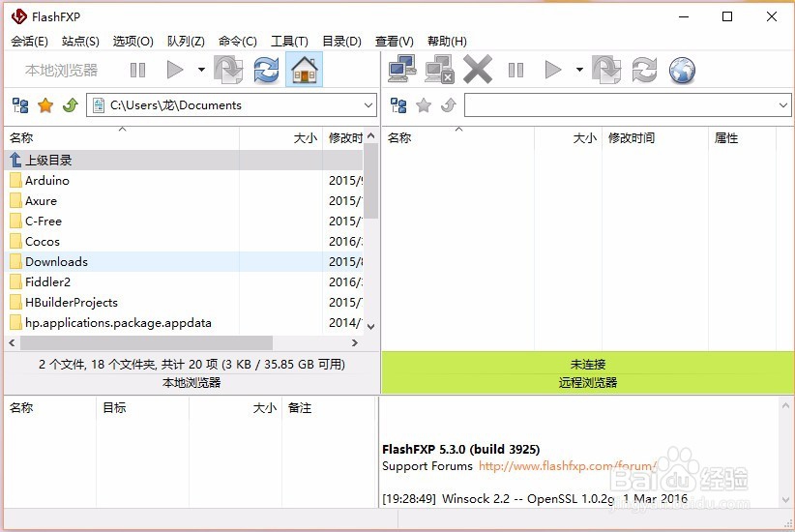Click the remote Disconnect X icon
Image resolution: width=795 pixels, height=532 pixels.
tap(477, 70)
